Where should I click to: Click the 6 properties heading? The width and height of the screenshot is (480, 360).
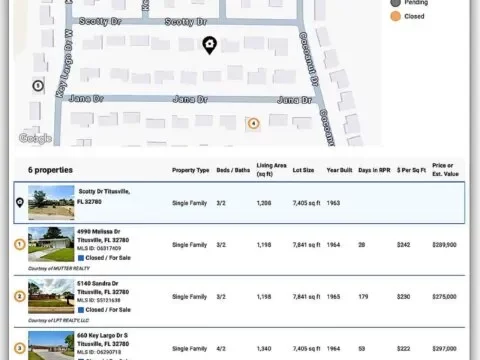[x=50, y=170]
